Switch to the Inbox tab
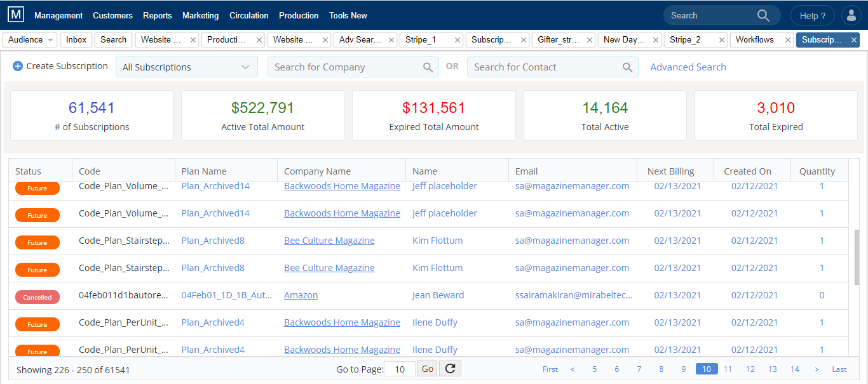The height and width of the screenshot is (384, 868). 76,40
